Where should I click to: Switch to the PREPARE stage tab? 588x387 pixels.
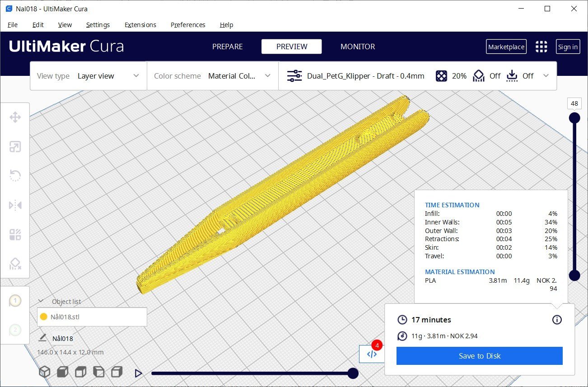228,47
